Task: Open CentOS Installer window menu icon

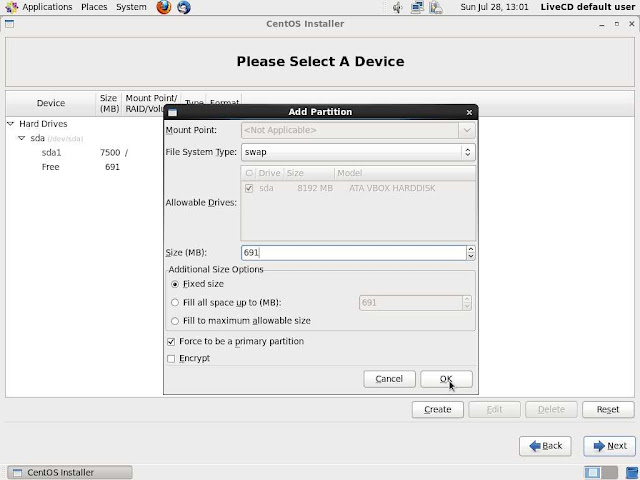Action: [9, 24]
